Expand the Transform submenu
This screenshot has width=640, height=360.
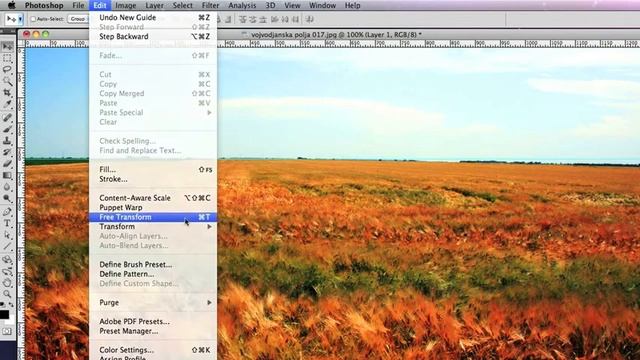click(153, 227)
